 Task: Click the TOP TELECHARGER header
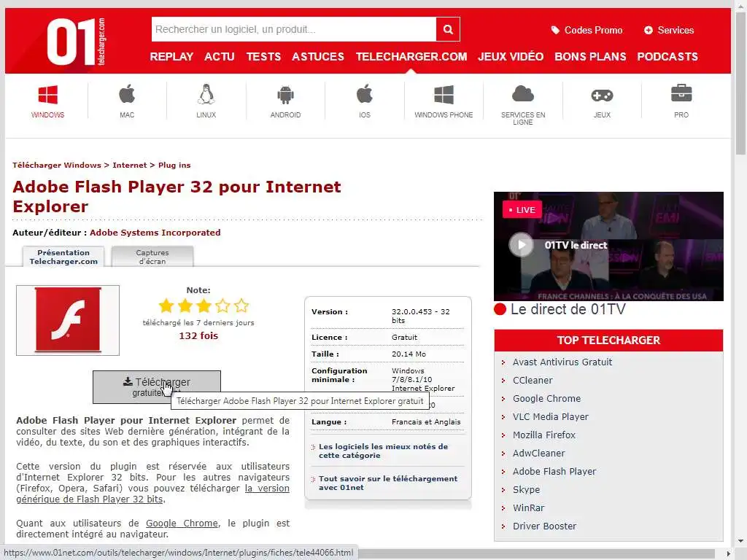coord(608,340)
